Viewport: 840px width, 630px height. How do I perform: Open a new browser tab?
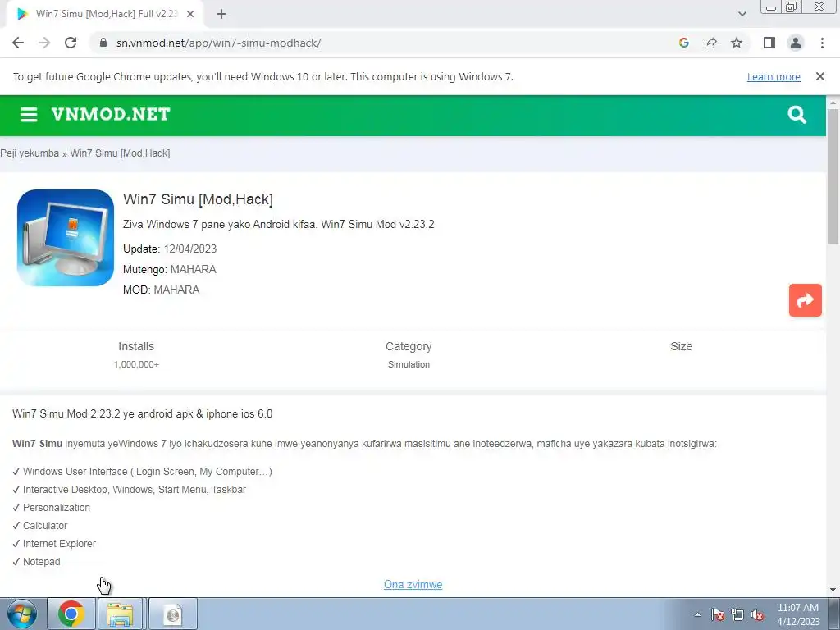pos(221,15)
